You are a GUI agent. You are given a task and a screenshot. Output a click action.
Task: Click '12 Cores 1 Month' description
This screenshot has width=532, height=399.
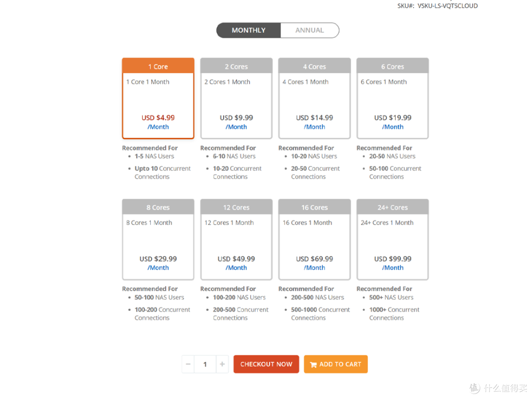coord(229,223)
